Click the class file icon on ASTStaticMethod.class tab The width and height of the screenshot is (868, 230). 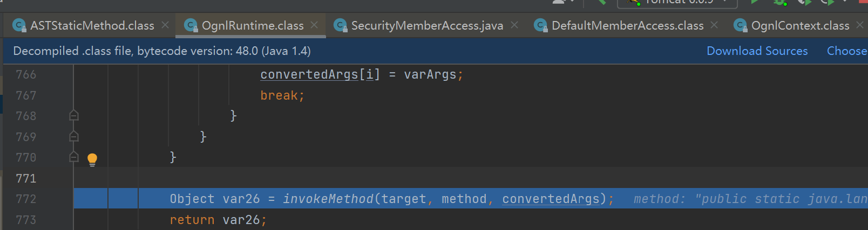click(19, 25)
